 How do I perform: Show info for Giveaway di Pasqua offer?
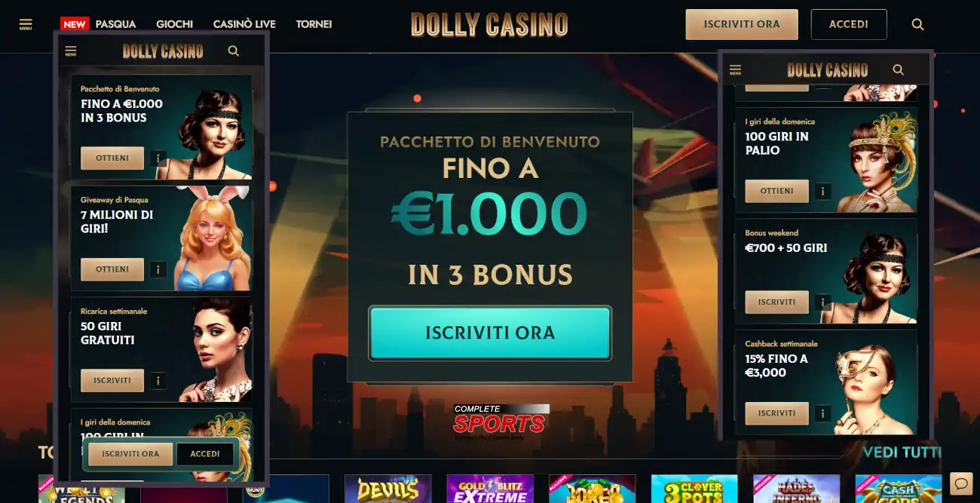[158, 269]
